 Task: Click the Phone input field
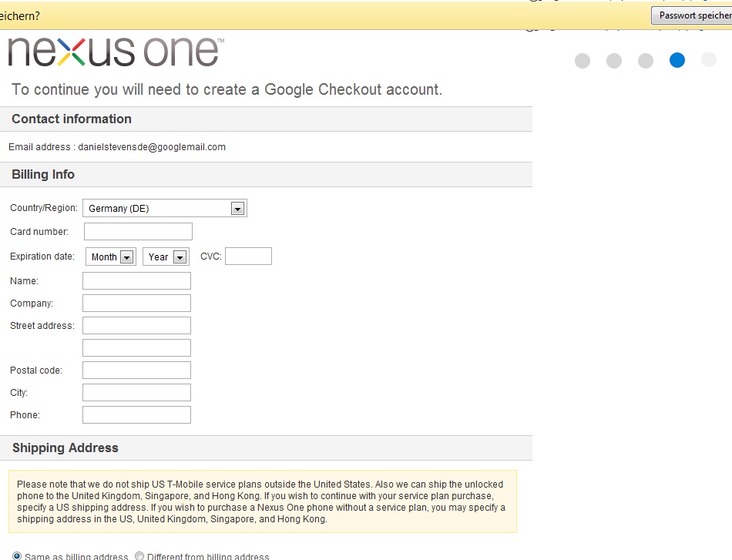137,415
